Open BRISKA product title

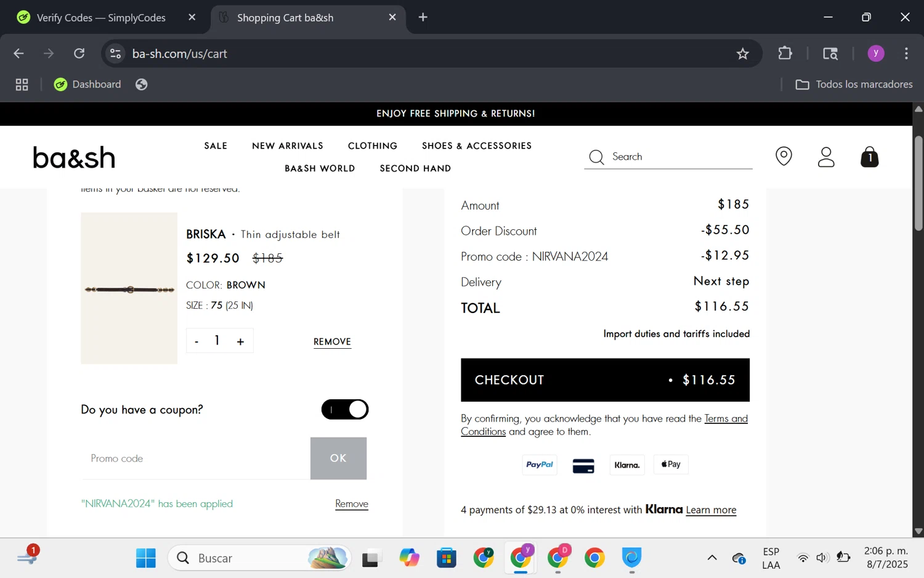tap(206, 234)
